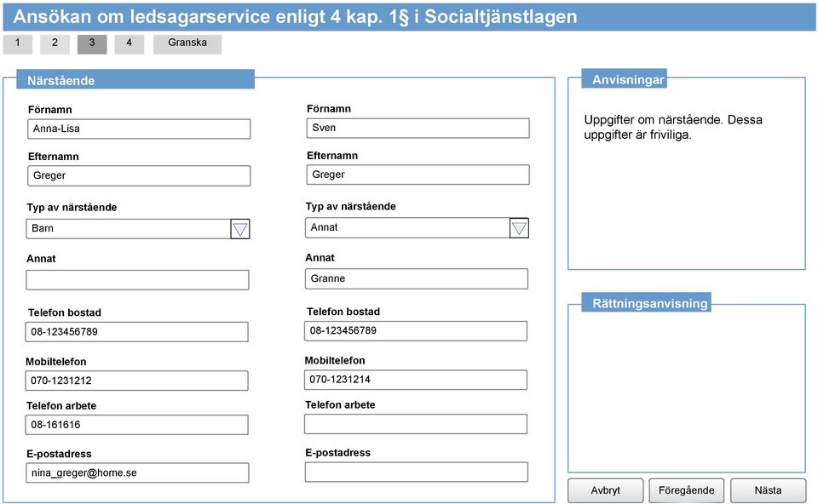This screenshot has height=504, width=818.
Task: Click the Närstående section header
Action: click(x=135, y=80)
